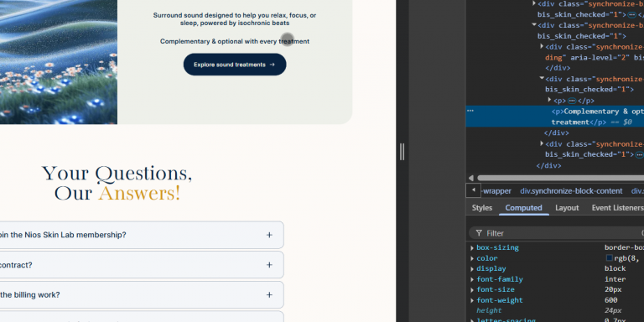Open the Event Listeners tab
644x322 pixels.
[617, 208]
